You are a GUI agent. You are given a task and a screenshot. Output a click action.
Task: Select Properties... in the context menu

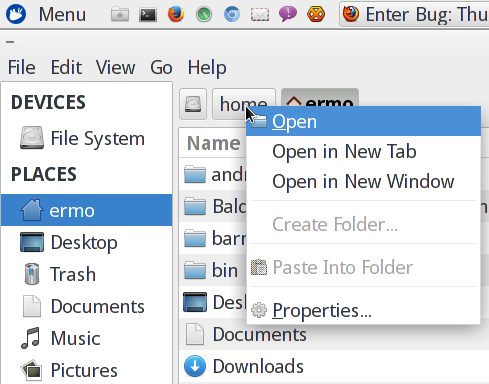pos(363,310)
